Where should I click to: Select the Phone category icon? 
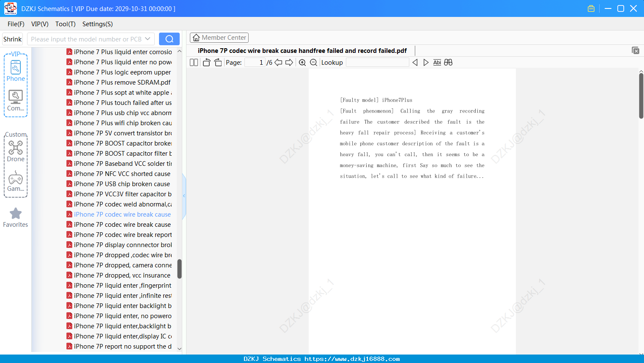pos(16,71)
